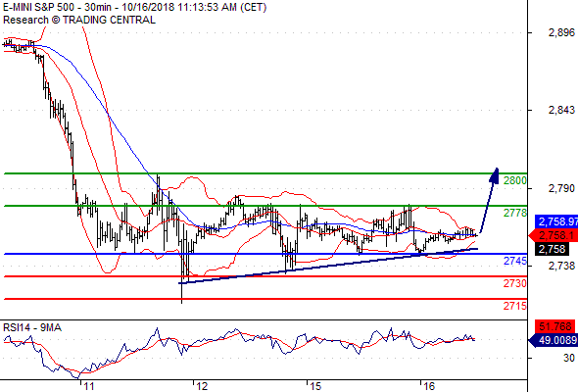The image size is (578, 392).
Task: Select the 2800 green resistance label
Action: 515,180
